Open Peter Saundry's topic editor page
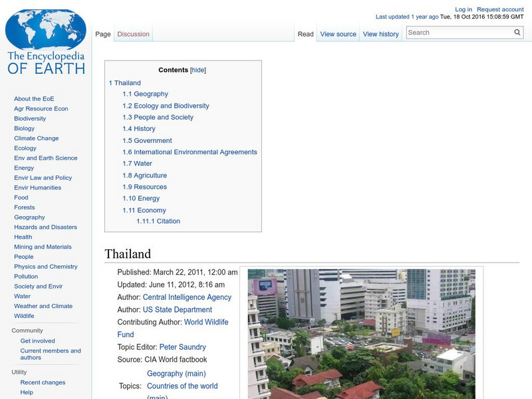The image size is (532, 399). point(184,346)
